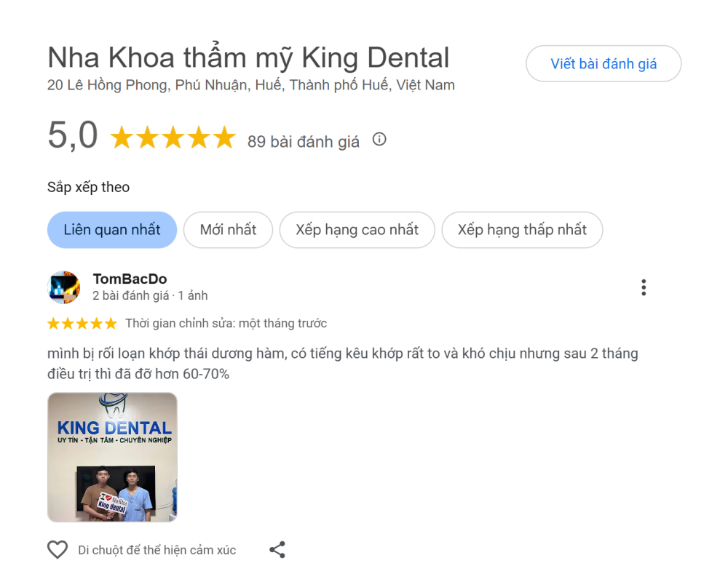The height and width of the screenshot is (582, 728).
Task: Click the five-star rating graphic beside 5,0
Action: point(173,137)
